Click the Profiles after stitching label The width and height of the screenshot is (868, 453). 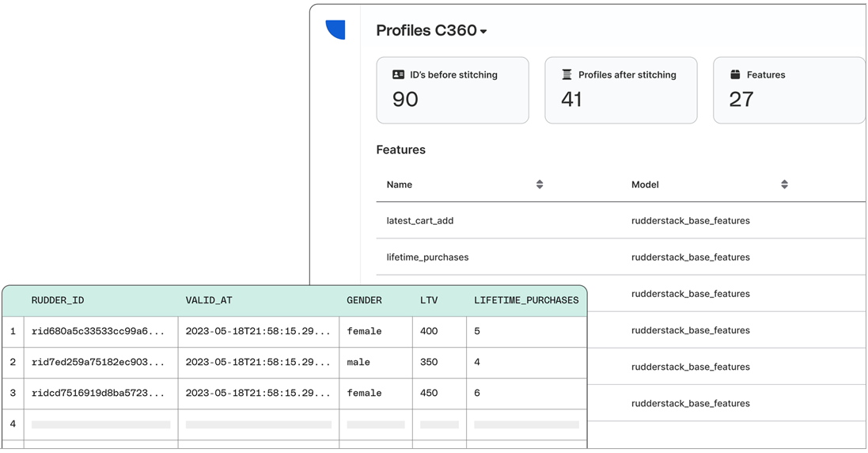click(627, 74)
